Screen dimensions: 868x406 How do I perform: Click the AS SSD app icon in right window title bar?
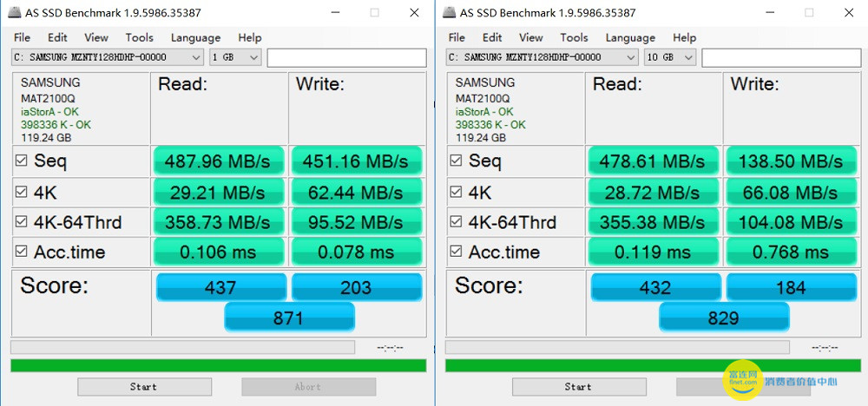(450, 12)
